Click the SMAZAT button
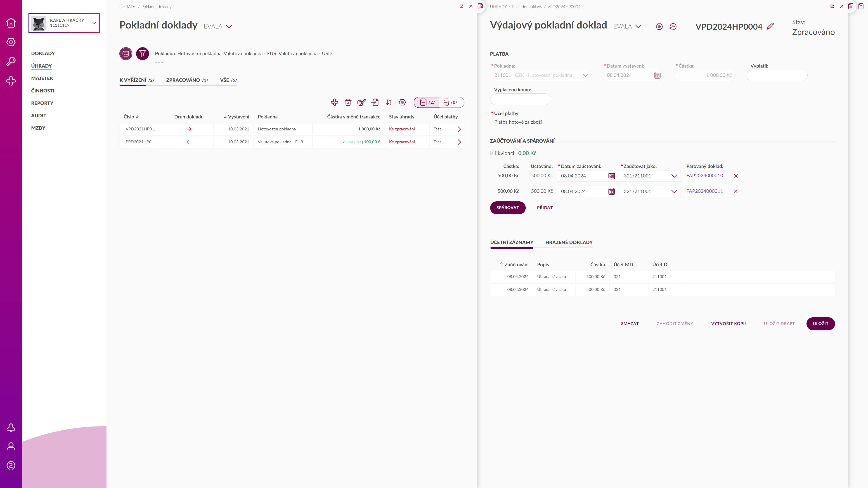868x488 pixels. (630, 324)
